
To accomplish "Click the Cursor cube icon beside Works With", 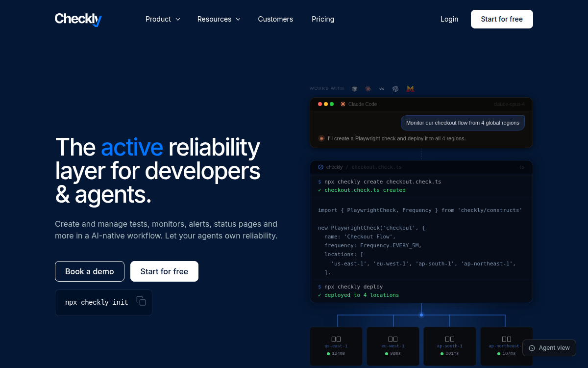I will pos(354,89).
